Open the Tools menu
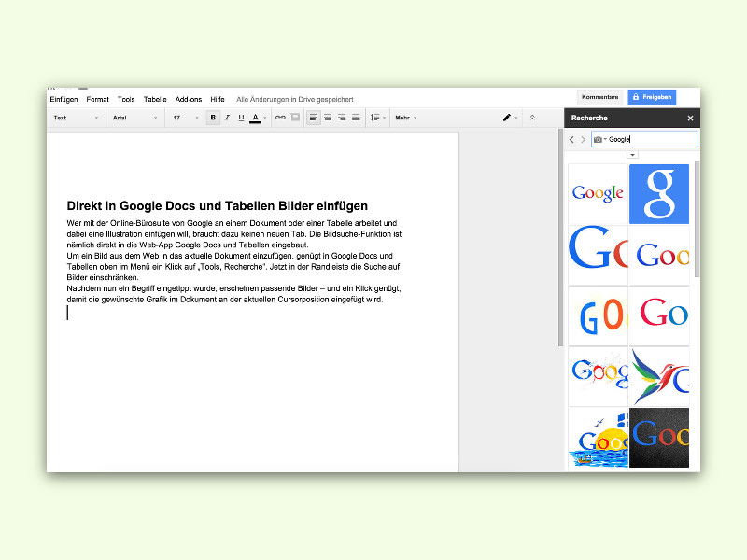Viewport: 747px width, 560px height. (126, 99)
